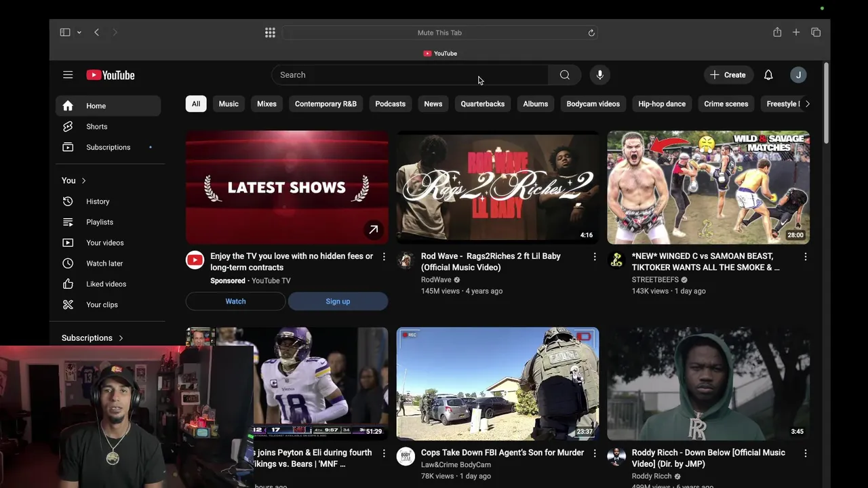Screen dimensions: 868x488
Task: Go back with Safari back arrow
Action: pos(96,33)
